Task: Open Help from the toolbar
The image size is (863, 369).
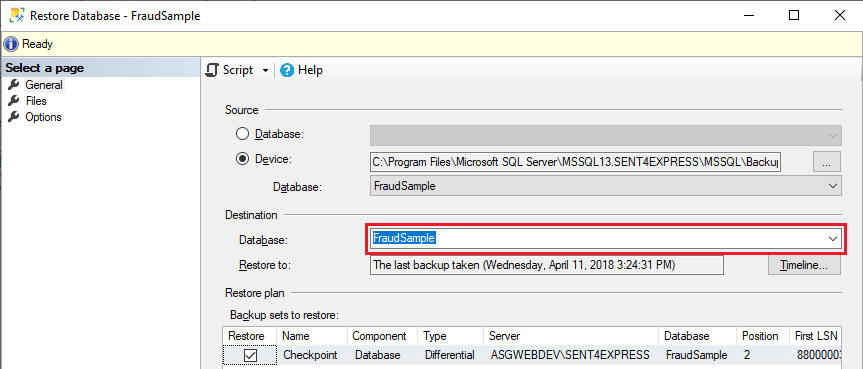Action: (x=301, y=70)
